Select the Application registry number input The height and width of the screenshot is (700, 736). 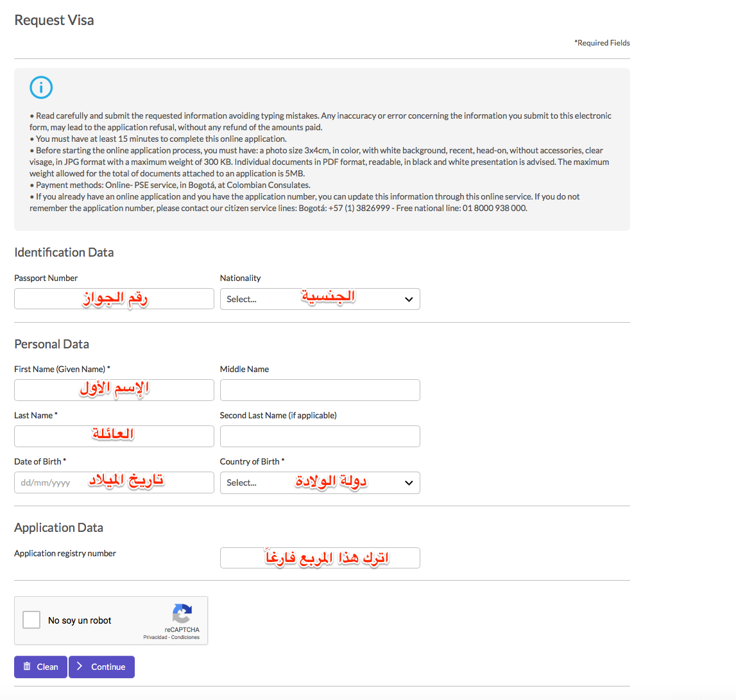click(320, 558)
